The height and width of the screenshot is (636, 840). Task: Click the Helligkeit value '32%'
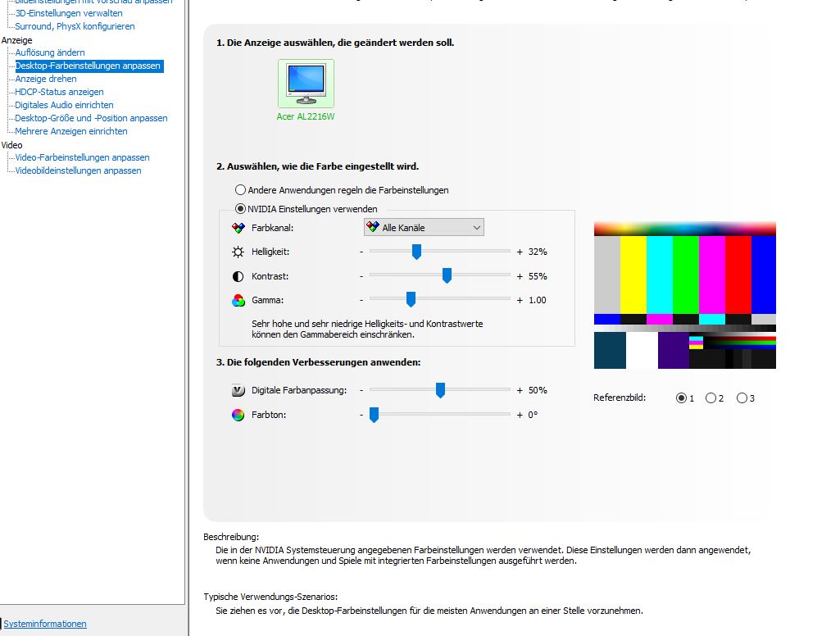(538, 252)
